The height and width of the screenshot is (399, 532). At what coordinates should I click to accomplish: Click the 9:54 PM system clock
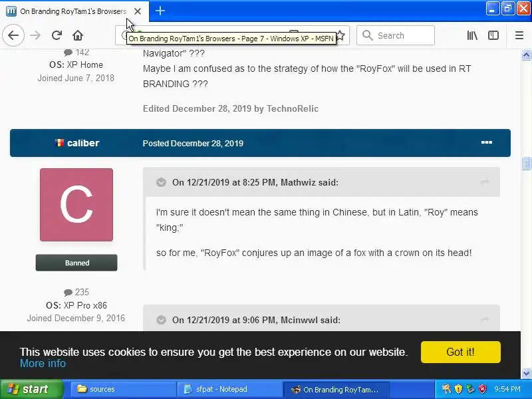tap(507, 389)
